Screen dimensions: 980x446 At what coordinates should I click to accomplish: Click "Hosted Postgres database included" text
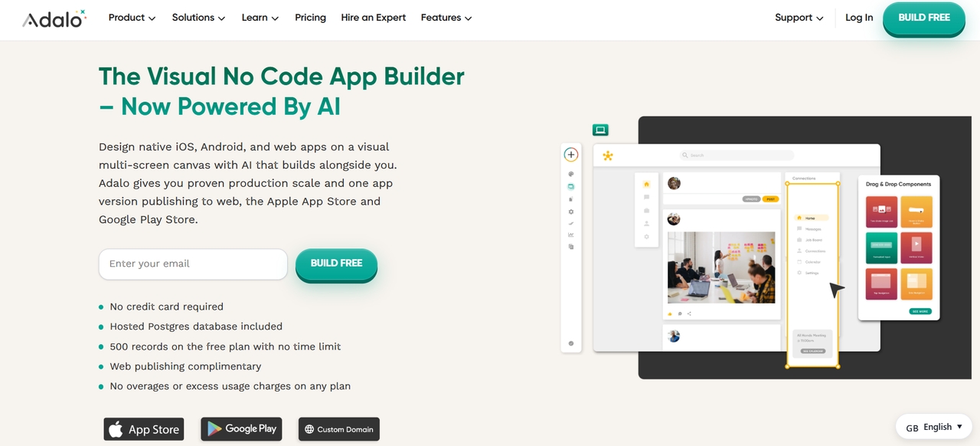pos(196,326)
